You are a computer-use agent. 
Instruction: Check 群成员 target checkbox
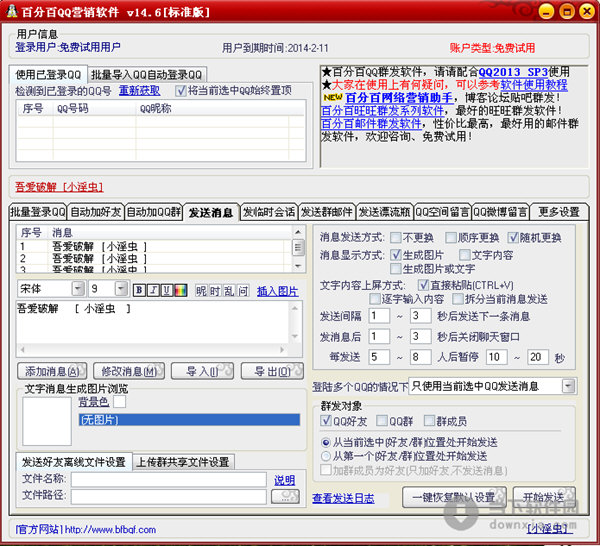click(x=429, y=421)
